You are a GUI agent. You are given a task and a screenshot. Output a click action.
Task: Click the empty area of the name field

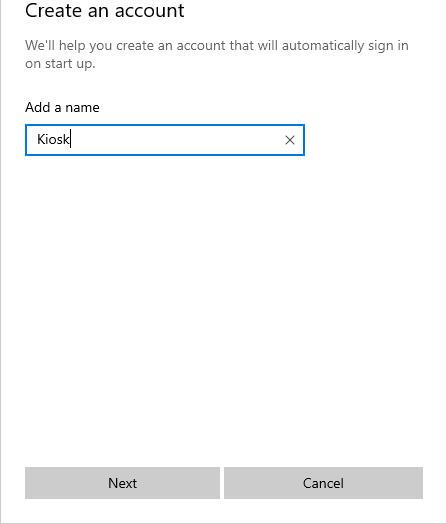point(177,140)
